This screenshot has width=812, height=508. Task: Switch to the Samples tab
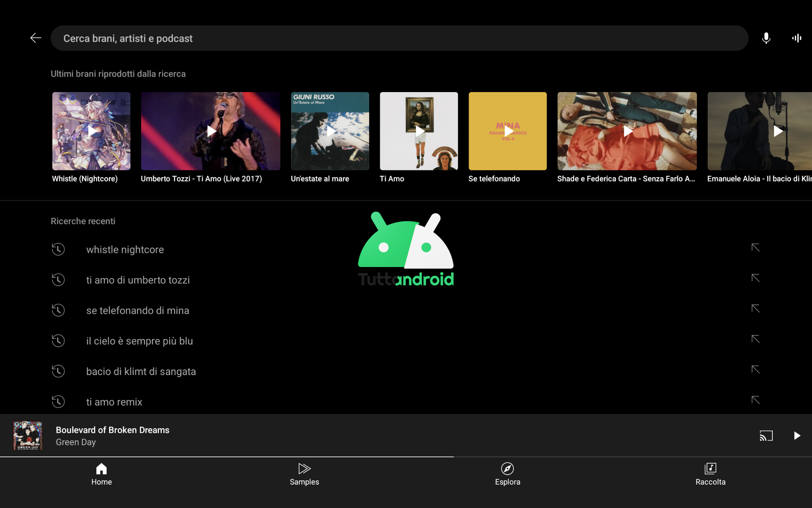[x=304, y=475]
